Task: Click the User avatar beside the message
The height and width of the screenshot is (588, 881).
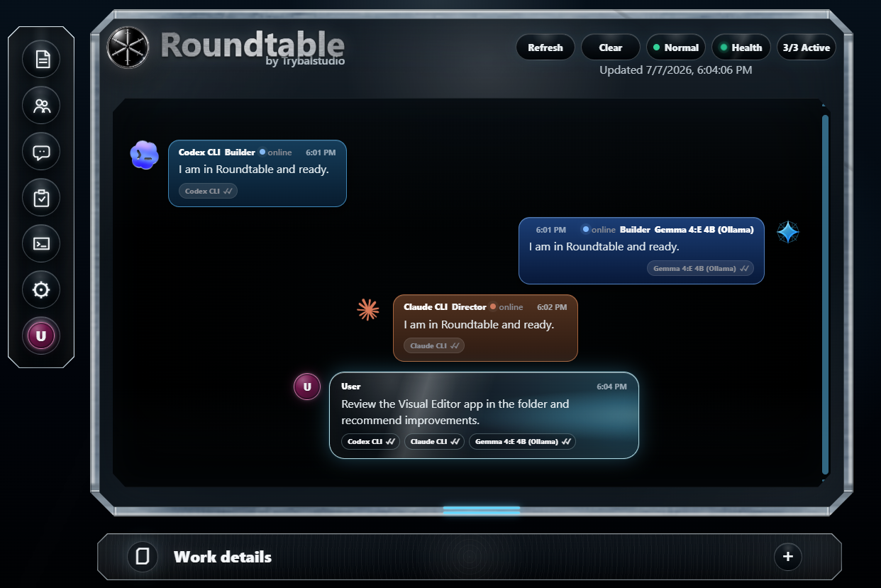Action: pyautogui.click(x=307, y=387)
